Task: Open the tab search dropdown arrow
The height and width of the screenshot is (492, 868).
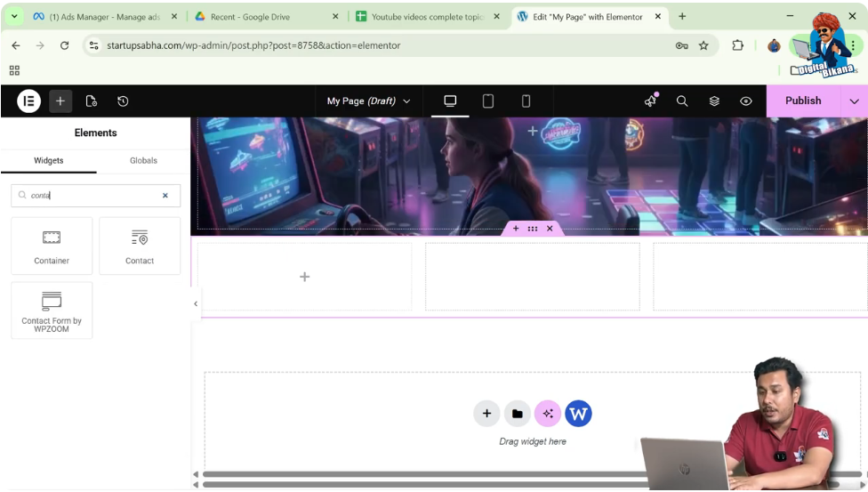Action: [x=14, y=17]
